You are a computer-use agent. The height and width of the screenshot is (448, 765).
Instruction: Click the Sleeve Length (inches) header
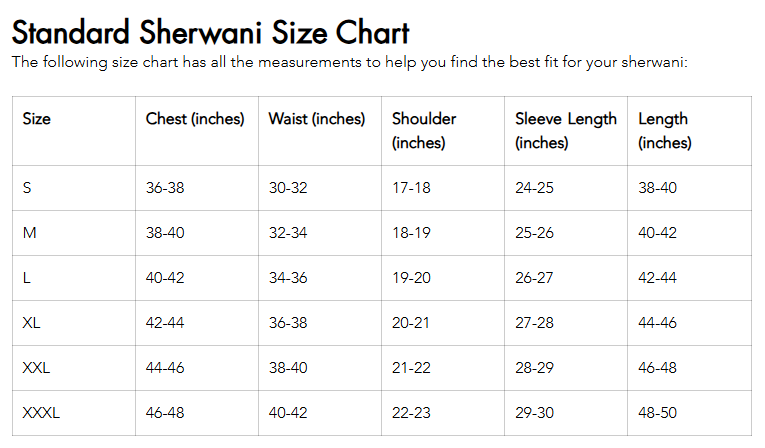(x=565, y=130)
